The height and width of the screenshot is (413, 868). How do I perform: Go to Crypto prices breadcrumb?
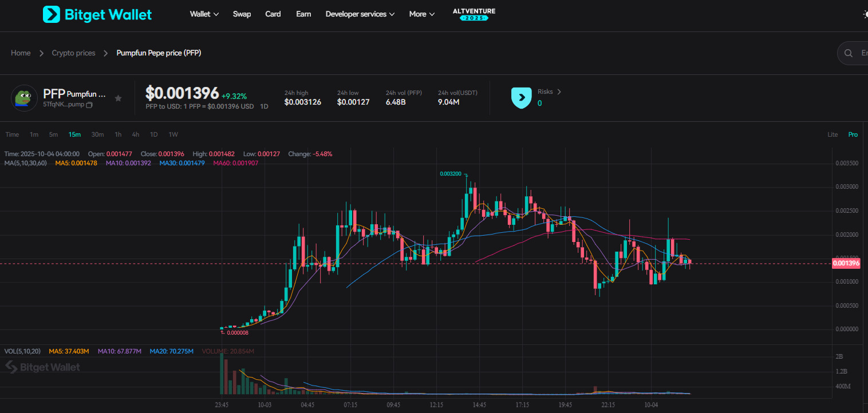pos(73,53)
